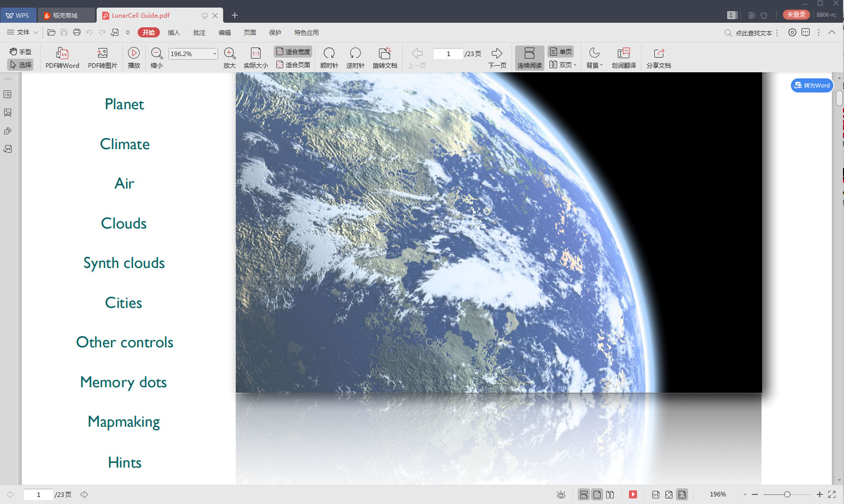Switch to 单页 single page view
Viewport: 844px width, 504px height.
point(561,52)
